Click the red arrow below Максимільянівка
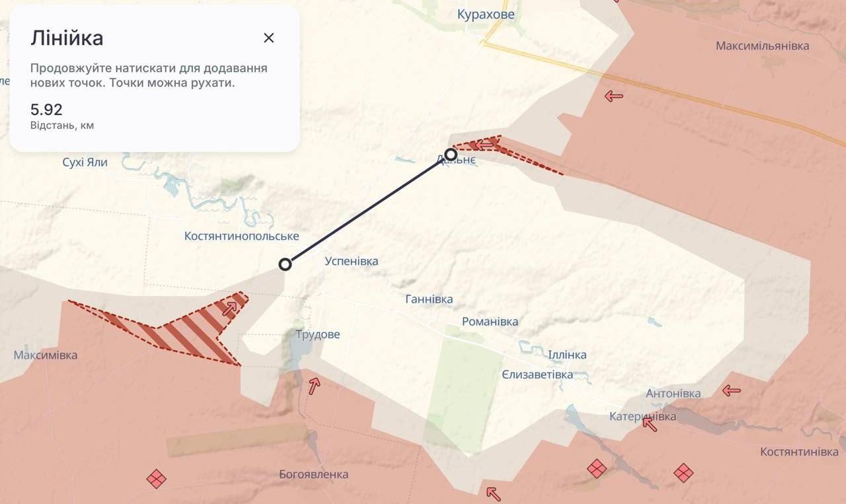 coord(614,96)
